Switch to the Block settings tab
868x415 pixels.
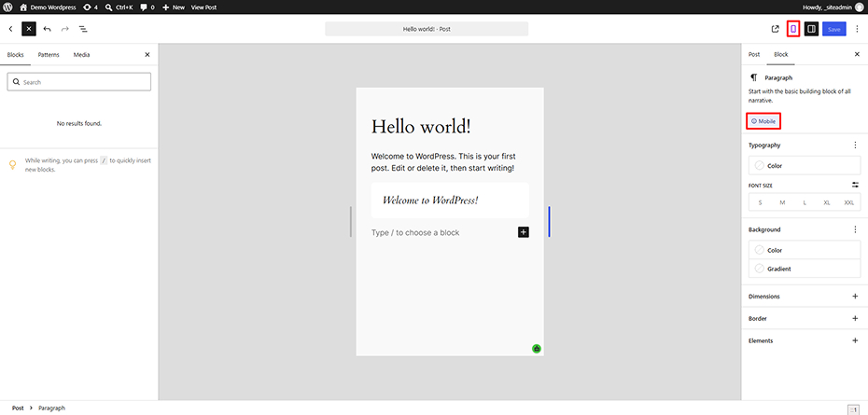tap(780, 54)
